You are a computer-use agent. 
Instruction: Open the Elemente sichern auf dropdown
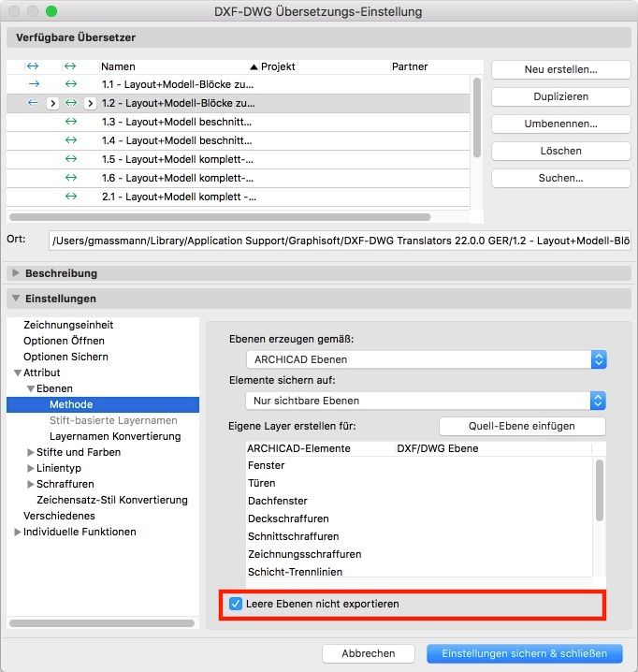tap(427, 401)
